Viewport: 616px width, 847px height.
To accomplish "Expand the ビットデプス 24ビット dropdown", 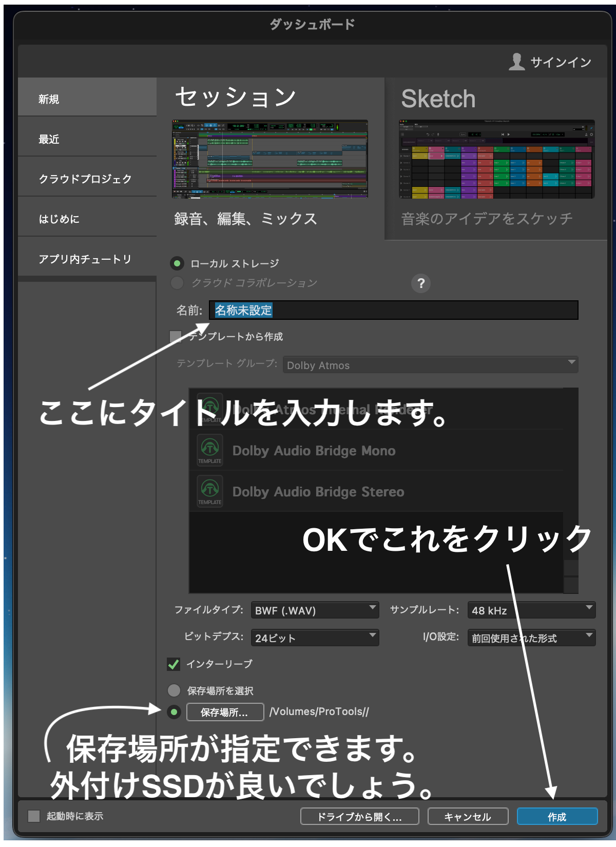I will (x=315, y=638).
